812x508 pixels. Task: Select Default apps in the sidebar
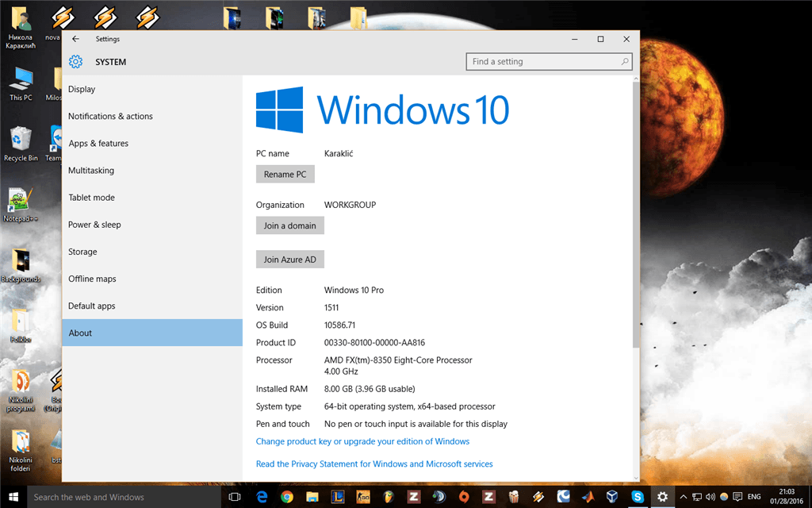[151, 306]
